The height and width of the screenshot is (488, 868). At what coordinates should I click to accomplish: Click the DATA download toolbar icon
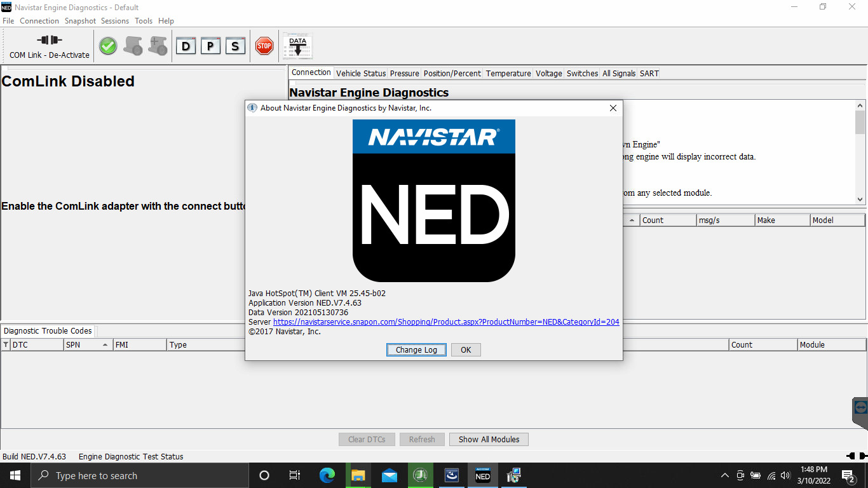(x=297, y=46)
